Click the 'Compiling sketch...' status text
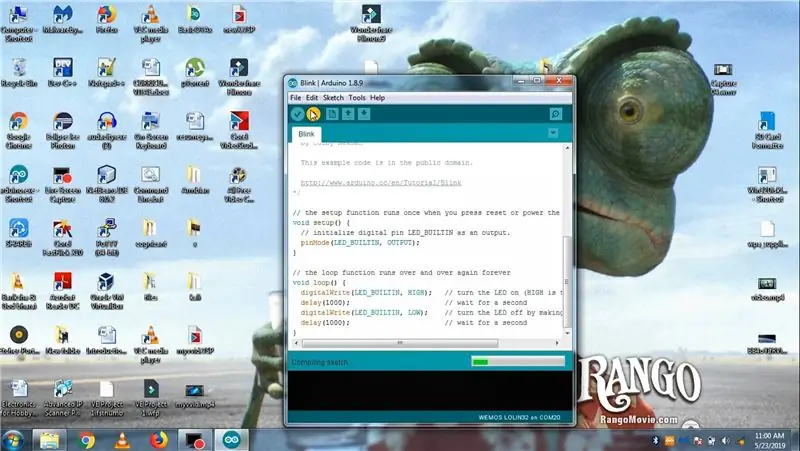Viewport: 800px width, 451px height. point(320,362)
